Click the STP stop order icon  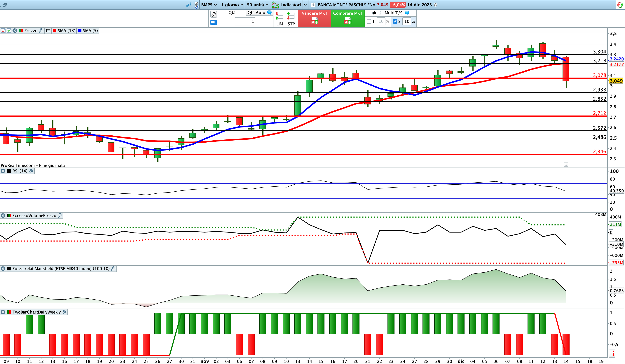point(291,19)
